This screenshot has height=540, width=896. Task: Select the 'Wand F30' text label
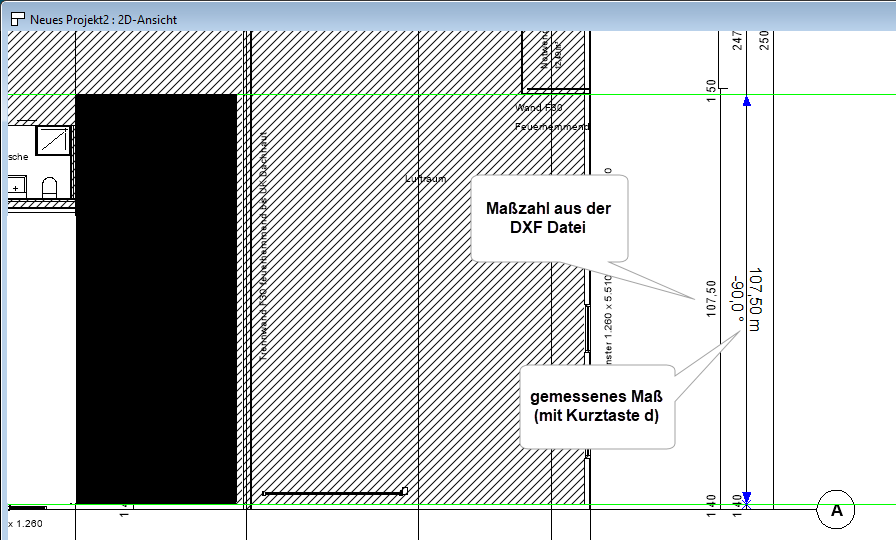coord(539,107)
